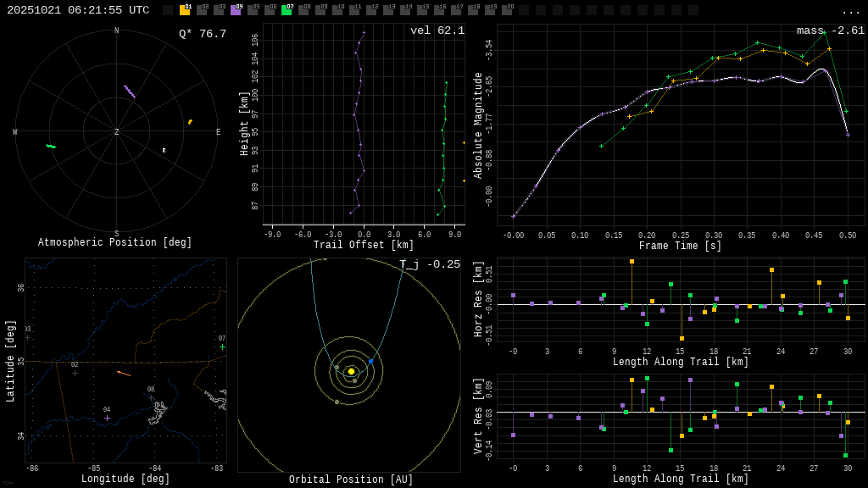Viewport: 868px width, 488px height.
Task: Select station 02 marker on the map
Action: pos(75,373)
